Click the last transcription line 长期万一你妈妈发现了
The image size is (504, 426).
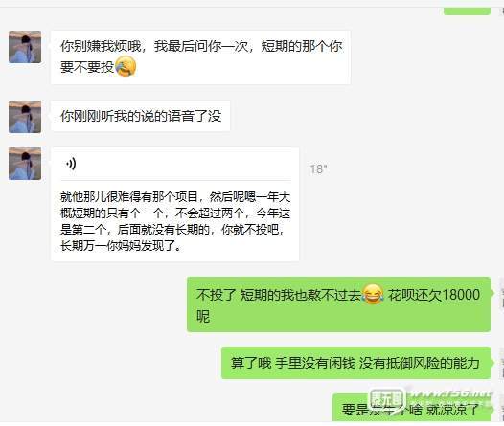click(121, 246)
